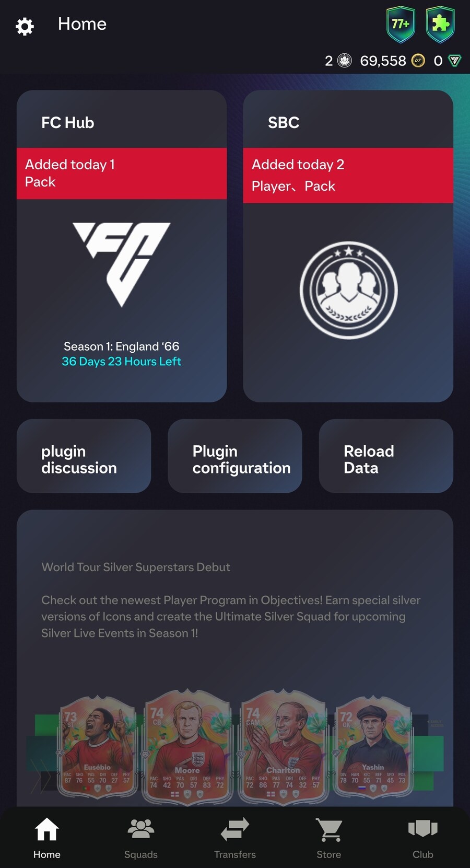Tap the 77+ green shield badge

(x=401, y=24)
